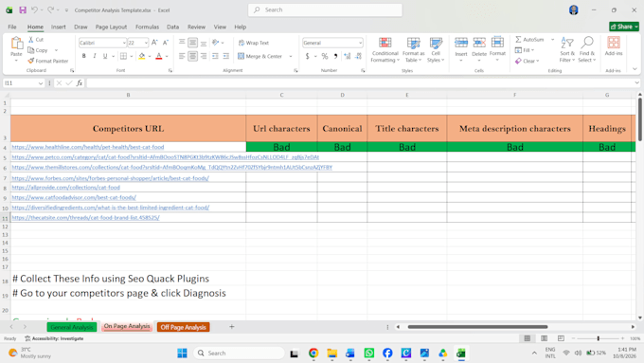Image resolution: width=644 pixels, height=363 pixels.
Task: Click the Undo arrow icon
Action: (34, 9)
